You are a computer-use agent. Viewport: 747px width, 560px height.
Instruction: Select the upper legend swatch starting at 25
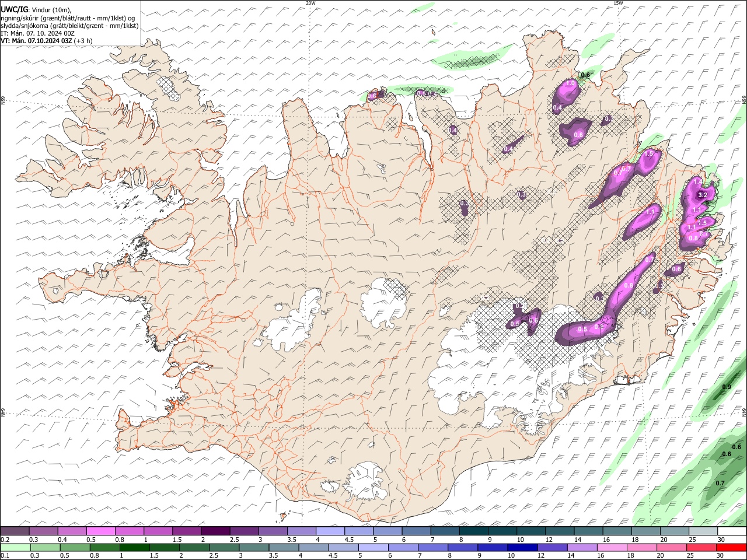[x=703, y=531]
